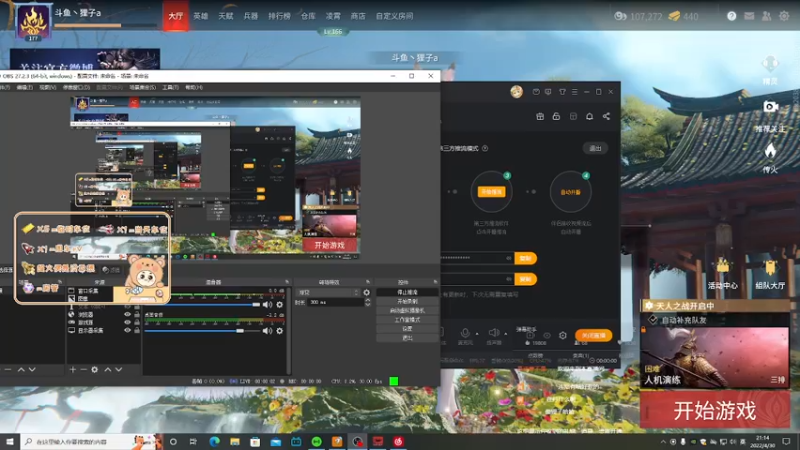
Task: Open the 兵器 tab in game menu
Action: 251,16
